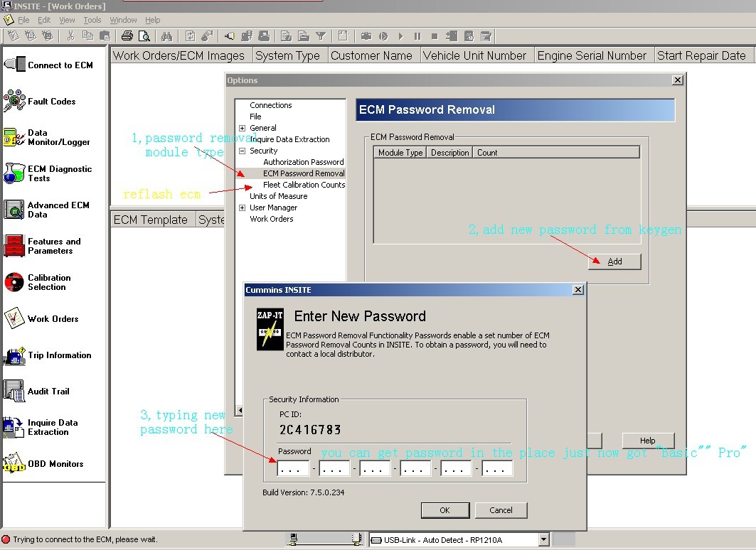Open Features and Parameters toolbox icon
This screenshot has height=550, width=756.
(14, 246)
